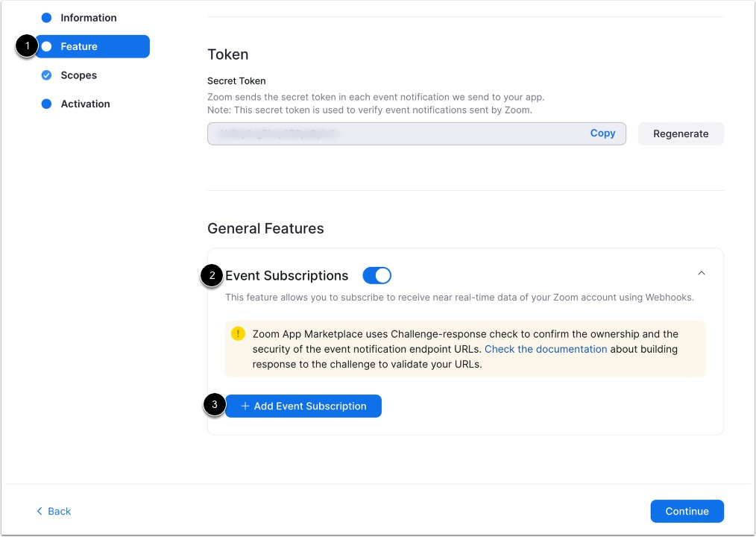The image size is (756, 537).
Task: Open the Check the documentation link
Action: tap(546, 349)
